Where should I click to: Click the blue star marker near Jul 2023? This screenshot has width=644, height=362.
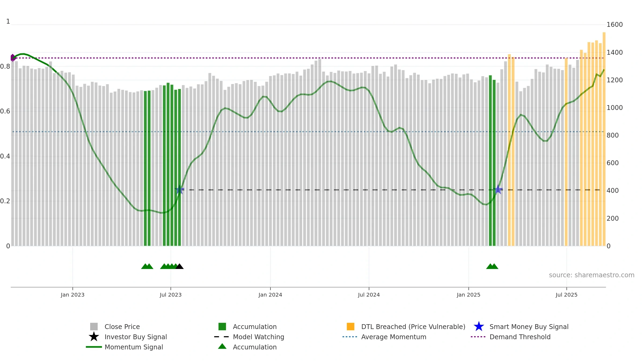pyautogui.click(x=179, y=190)
